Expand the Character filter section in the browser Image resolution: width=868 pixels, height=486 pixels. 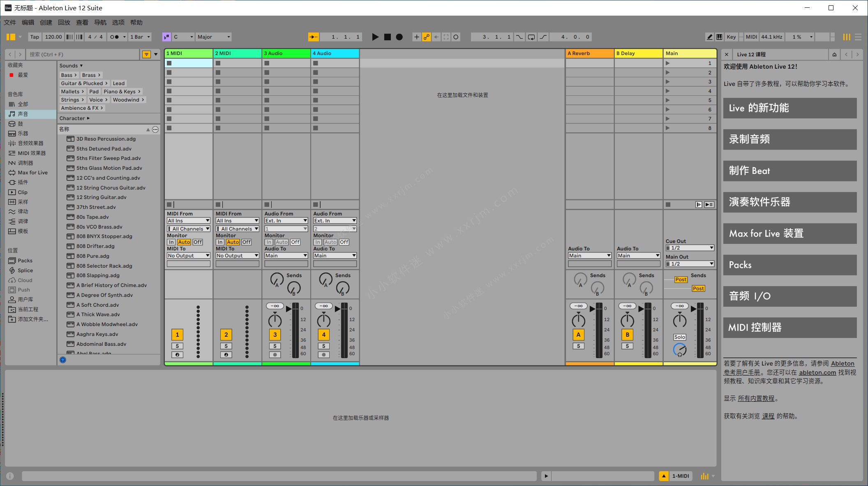coord(74,118)
